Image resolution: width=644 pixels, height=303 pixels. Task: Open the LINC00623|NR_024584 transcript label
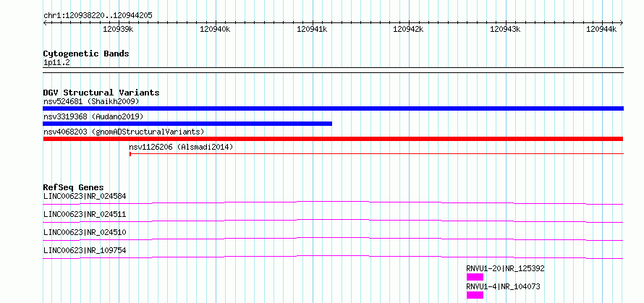pyautogui.click(x=85, y=196)
